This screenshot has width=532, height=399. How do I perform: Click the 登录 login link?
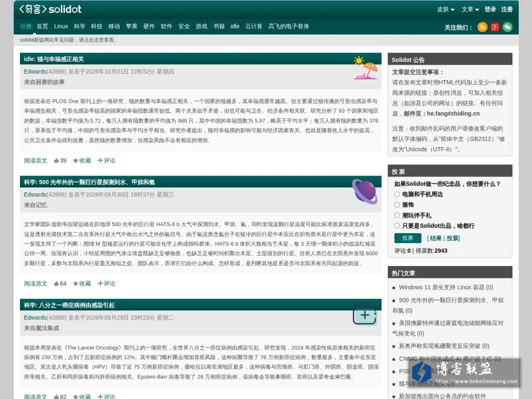[490, 9]
